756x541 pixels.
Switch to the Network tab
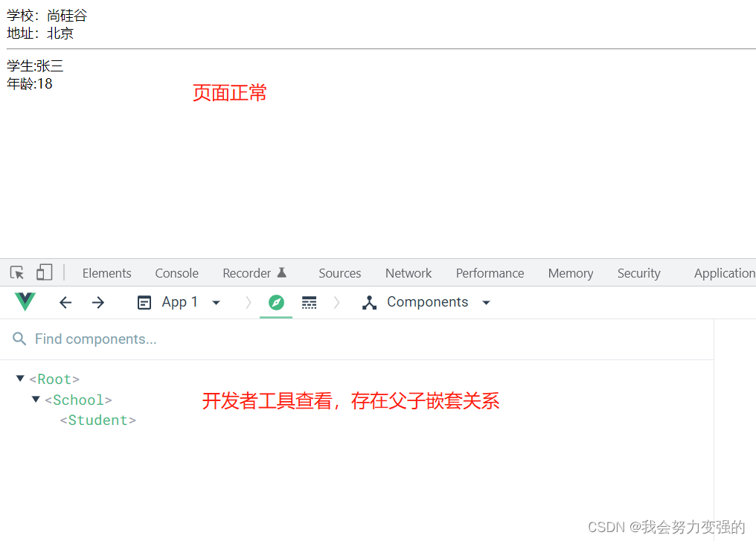tap(408, 272)
